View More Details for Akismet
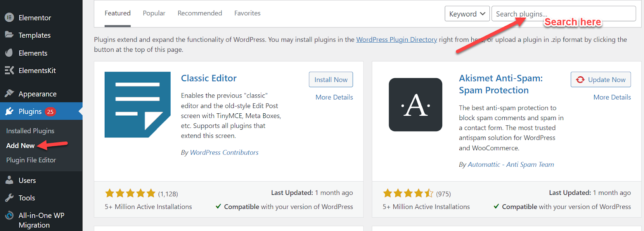Screen dimensions: 644x231 point(612,97)
